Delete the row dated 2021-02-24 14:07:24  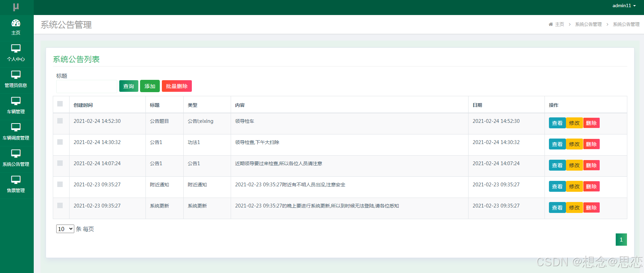pos(591,165)
